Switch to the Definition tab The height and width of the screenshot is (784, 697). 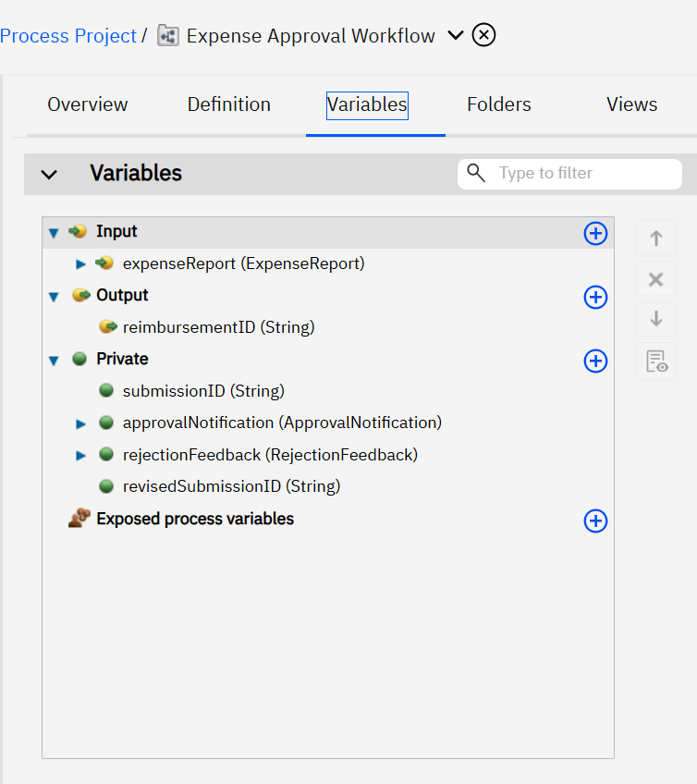pyautogui.click(x=229, y=104)
